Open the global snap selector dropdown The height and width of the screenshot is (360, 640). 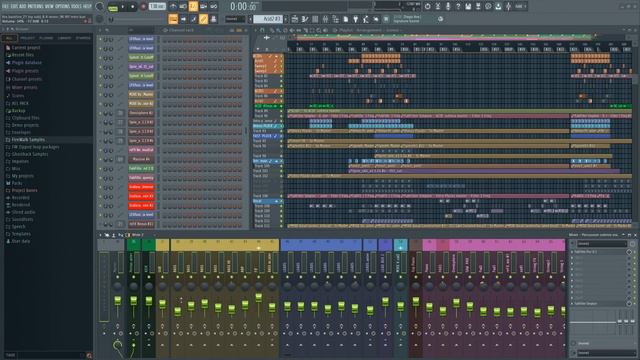point(236,19)
